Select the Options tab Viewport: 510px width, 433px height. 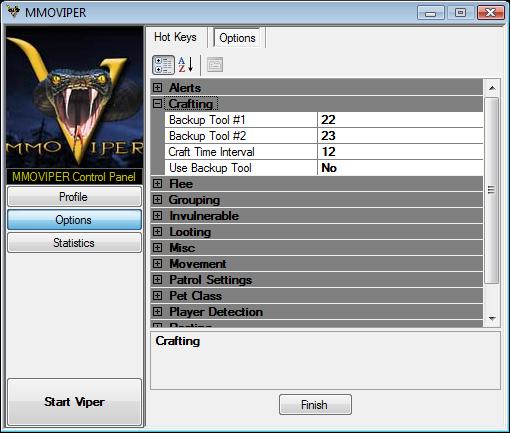click(x=237, y=38)
